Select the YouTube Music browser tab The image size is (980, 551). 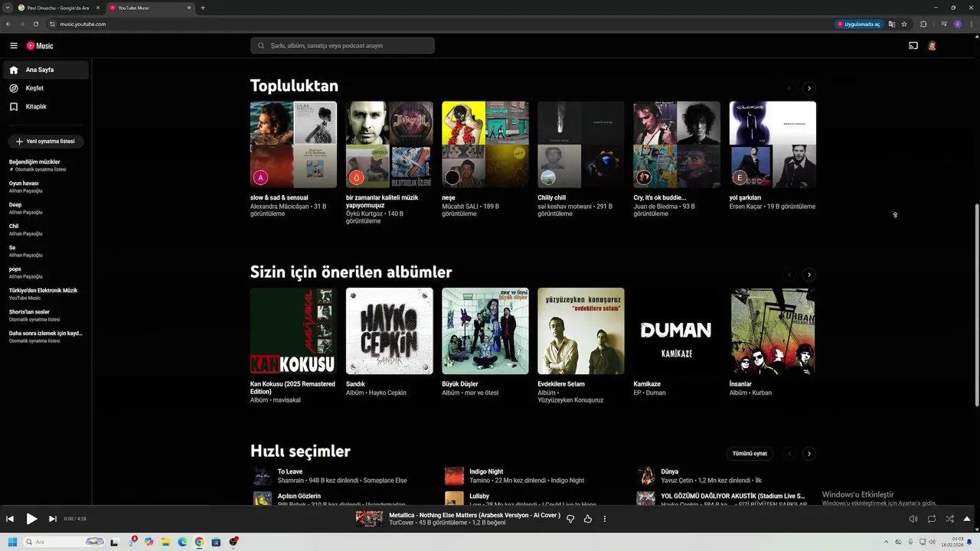tap(149, 8)
